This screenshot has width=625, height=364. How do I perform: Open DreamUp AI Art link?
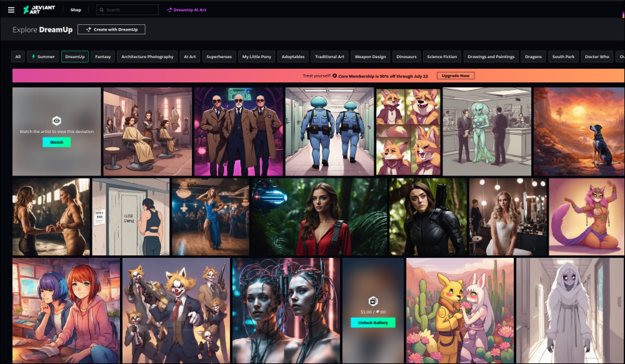(x=186, y=10)
